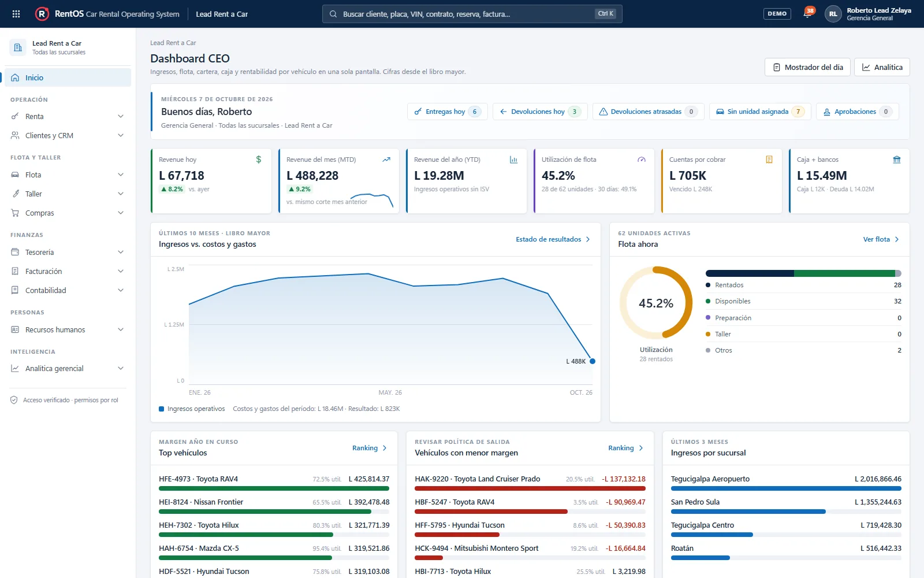
Task: Open Devoluciones atrasadas chip
Action: point(649,112)
